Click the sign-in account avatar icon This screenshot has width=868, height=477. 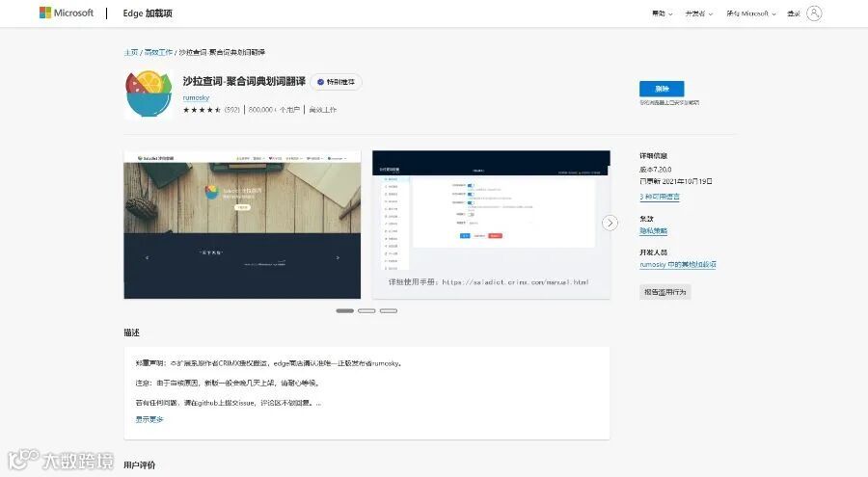[x=814, y=13]
